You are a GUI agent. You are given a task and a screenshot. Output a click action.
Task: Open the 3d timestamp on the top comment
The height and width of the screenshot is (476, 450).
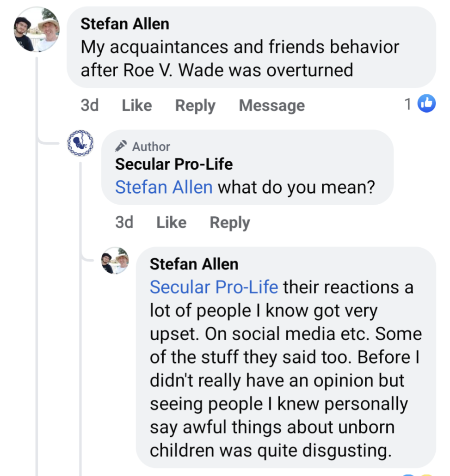(x=90, y=105)
